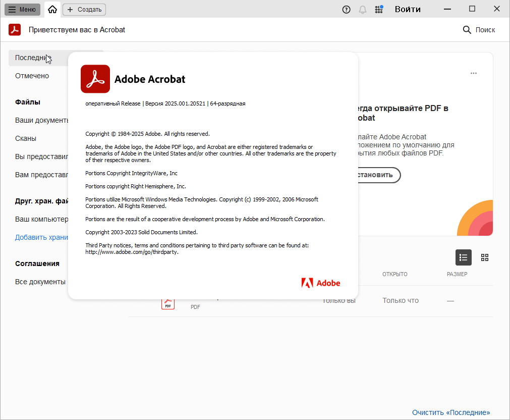
Task: Click the Acrobat logo in the header
Action: [x=15, y=30]
